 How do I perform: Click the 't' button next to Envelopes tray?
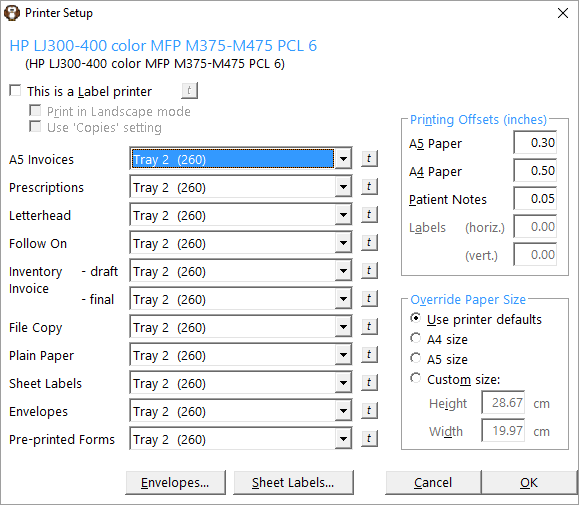[369, 410]
